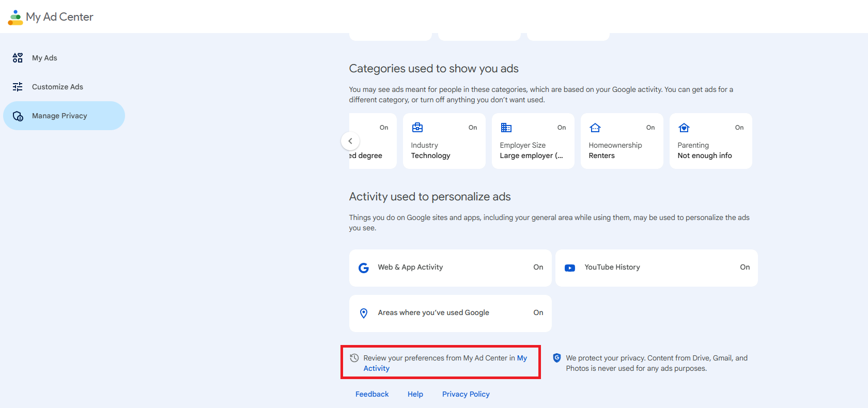Image resolution: width=868 pixels, height=408 pixels.
Task: Toggle the On status of Industry card
Action: coord(473,128)
